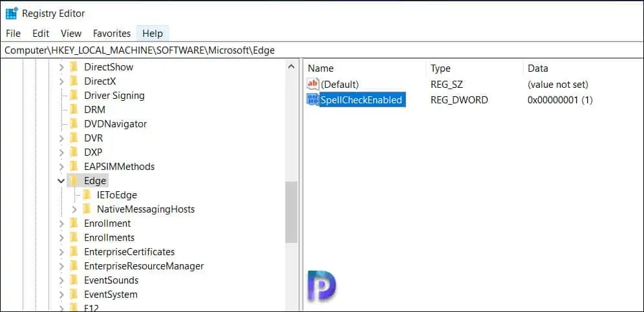This screenshot has width=644, height=312.
Task: Click the tree pane vertical scrollbar thumb
Action: coord(291,213)
